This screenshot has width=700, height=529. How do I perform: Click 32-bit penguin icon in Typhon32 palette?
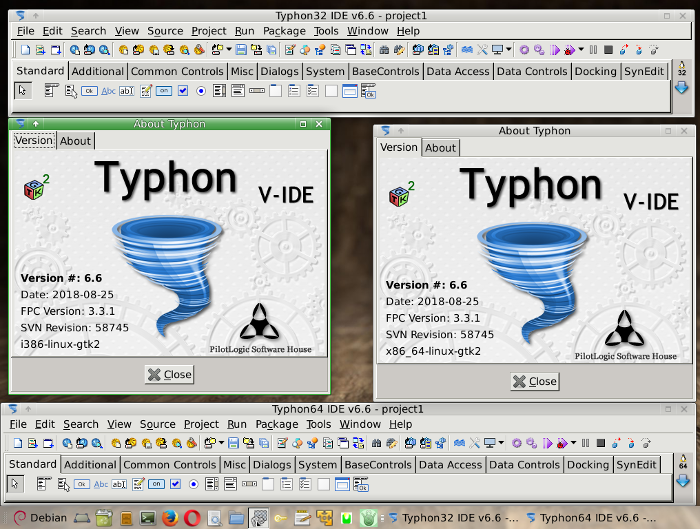[x=682, y=68]
